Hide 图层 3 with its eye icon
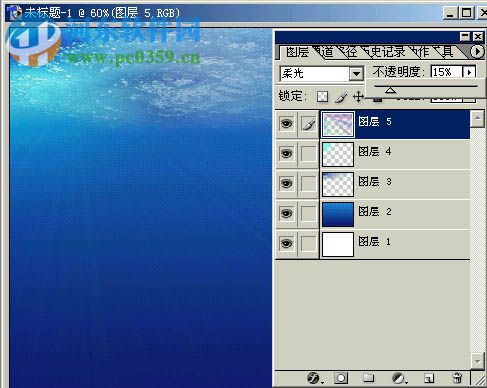This screenshot has height=388, width=487. 286,183
